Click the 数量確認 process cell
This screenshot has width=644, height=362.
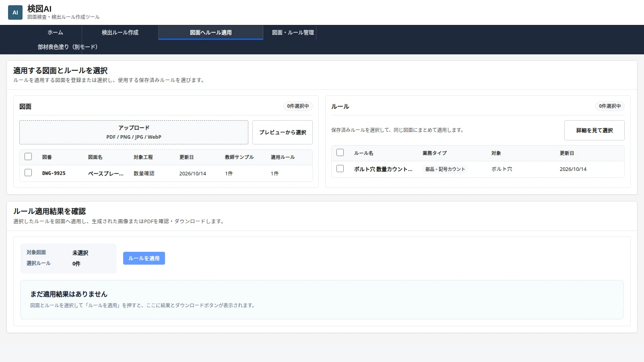pyautogui.click(x=144, y=173)
